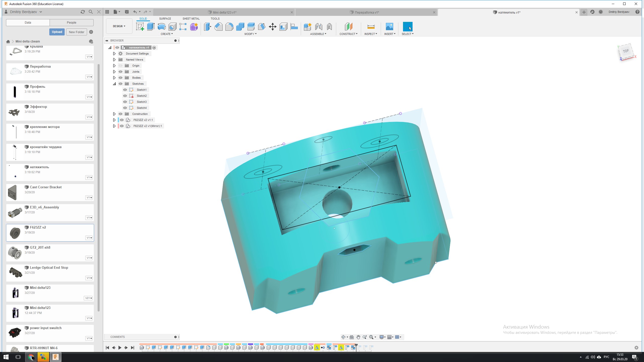Select the Press Pull tool
The image size is (644, 362).
point(208,27)
